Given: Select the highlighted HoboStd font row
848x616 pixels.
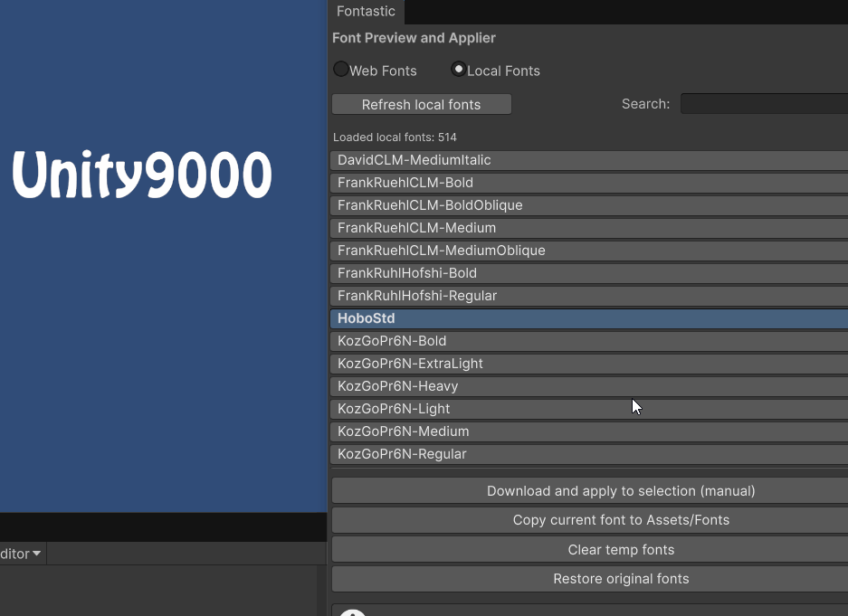Looking at the screenshot, I should pos(589,318).
